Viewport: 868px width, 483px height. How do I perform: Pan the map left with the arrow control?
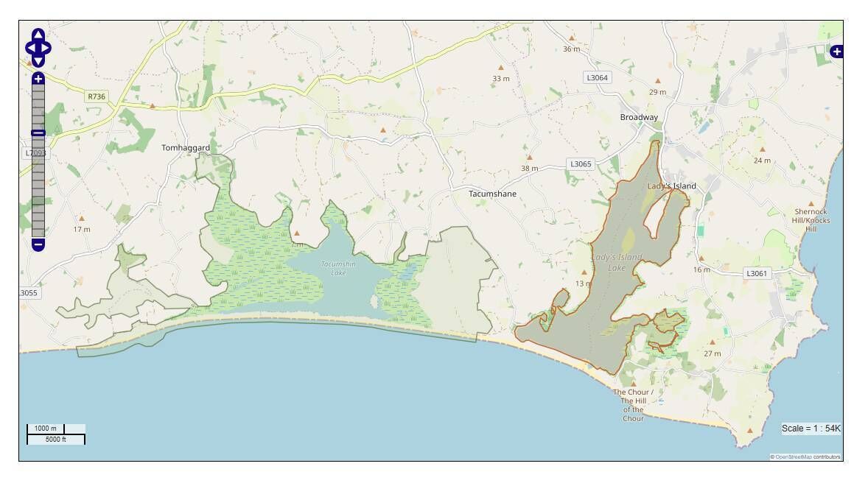coord(30,48)
